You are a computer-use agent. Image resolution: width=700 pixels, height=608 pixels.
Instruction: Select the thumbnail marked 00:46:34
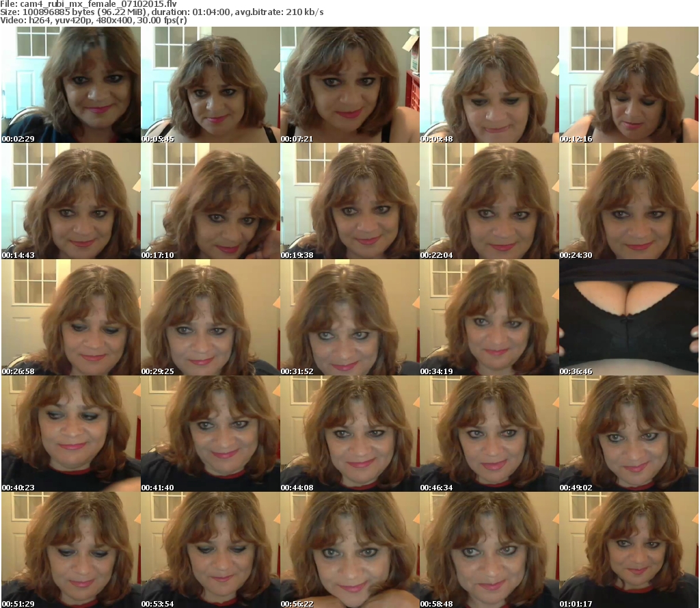489,434
